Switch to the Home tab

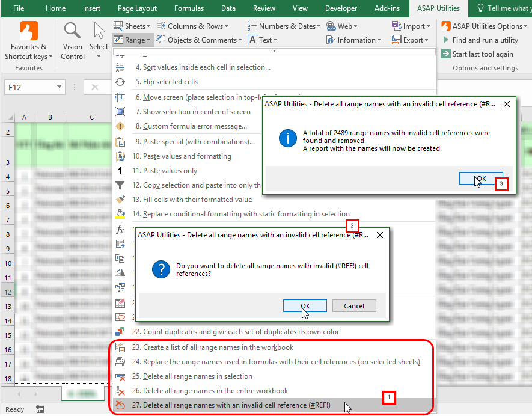pyautogui.click(x=56, y=8)
